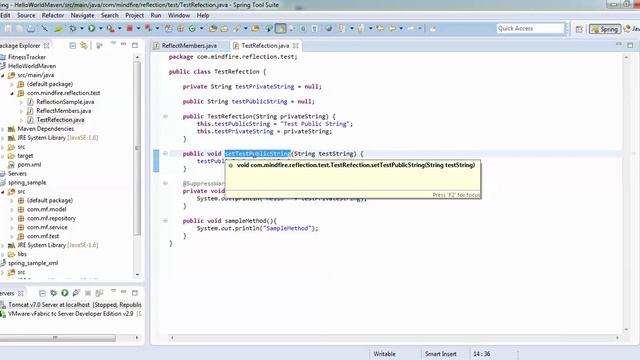Select the FitnessTracker project
Viewport: 640px width, 360px height.
point(27,57)
